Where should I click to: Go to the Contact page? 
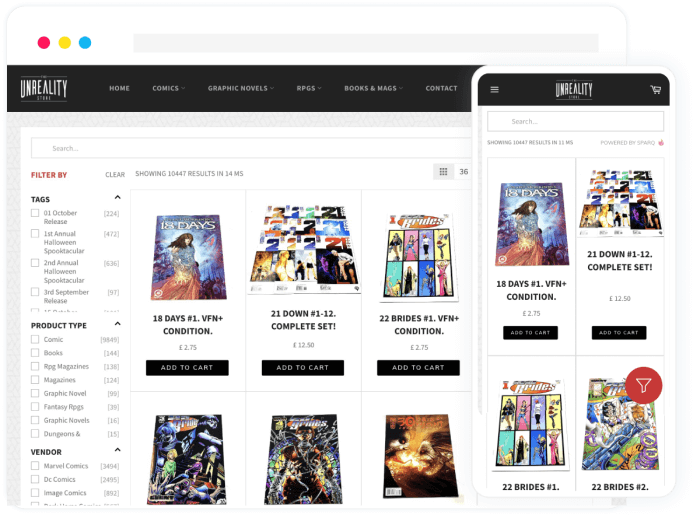pyautogui.click(x=441, y=88)
